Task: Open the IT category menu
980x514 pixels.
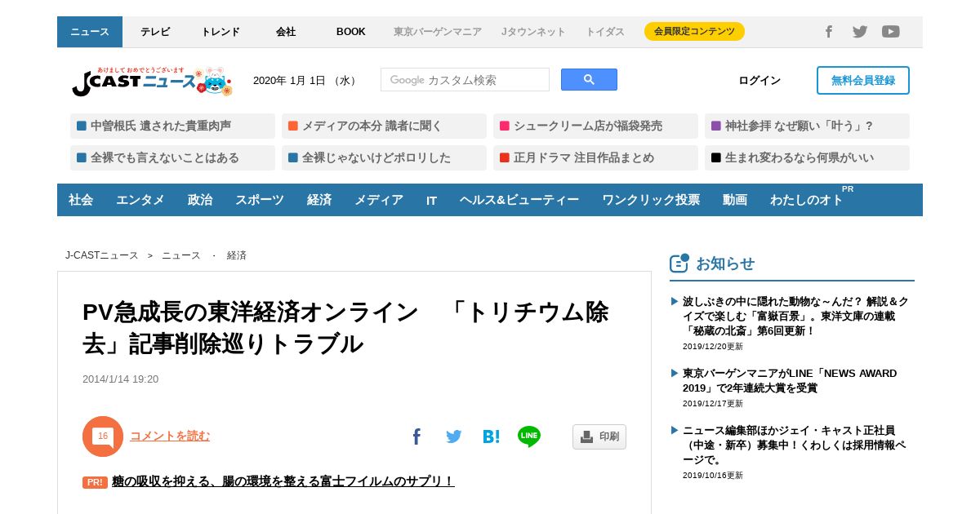Action: 431,200
